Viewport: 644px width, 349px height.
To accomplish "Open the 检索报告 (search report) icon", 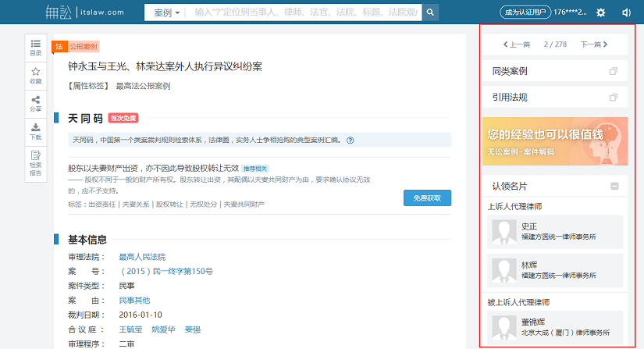I will pos(36,163).
